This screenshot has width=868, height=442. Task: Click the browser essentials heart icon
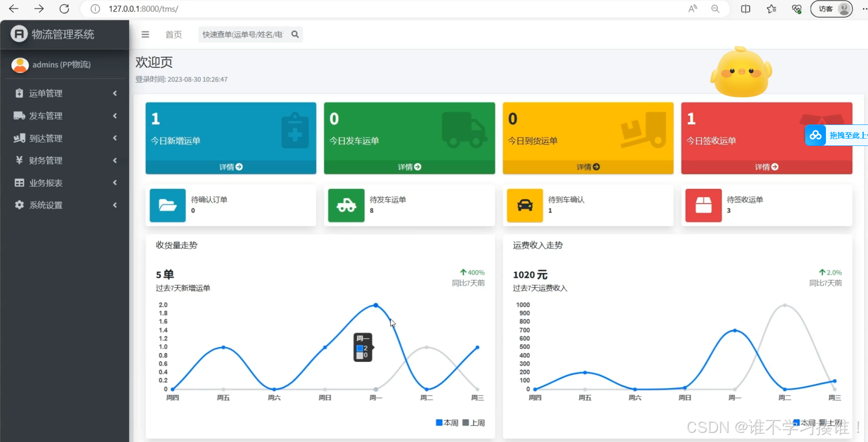tap(797, 9)
